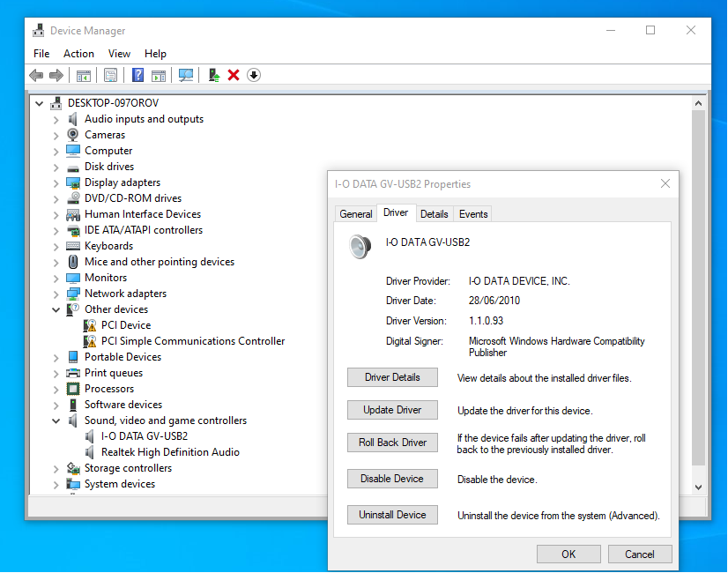Open the View menu

tap(119, 54)
